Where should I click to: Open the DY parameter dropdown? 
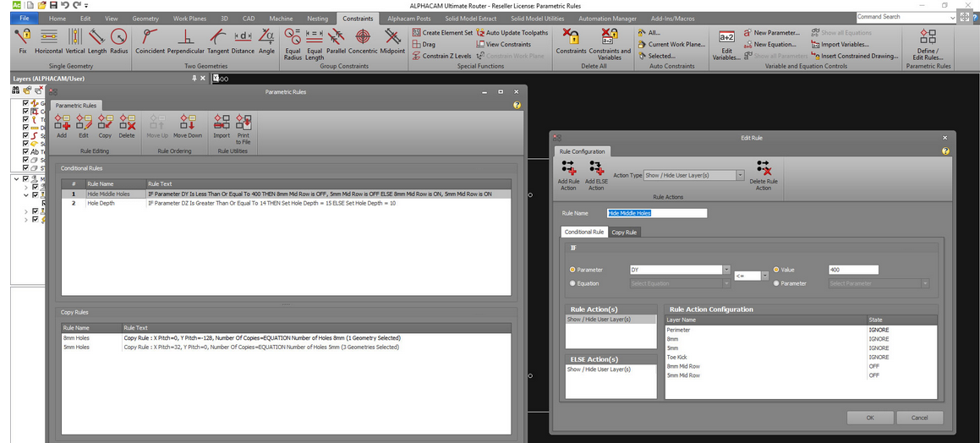[725, 270]
